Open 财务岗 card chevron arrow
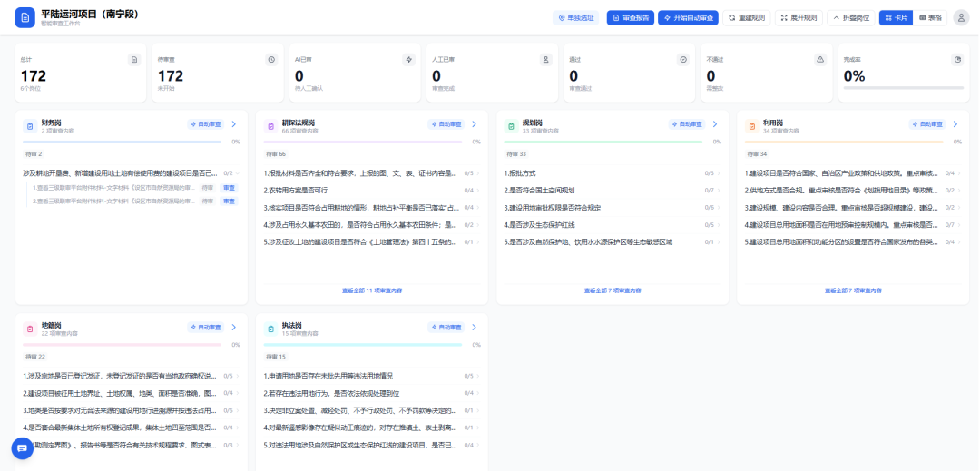The width and height of the screenshot is (980, 472). pyautogui.click(x=234, y=124)
